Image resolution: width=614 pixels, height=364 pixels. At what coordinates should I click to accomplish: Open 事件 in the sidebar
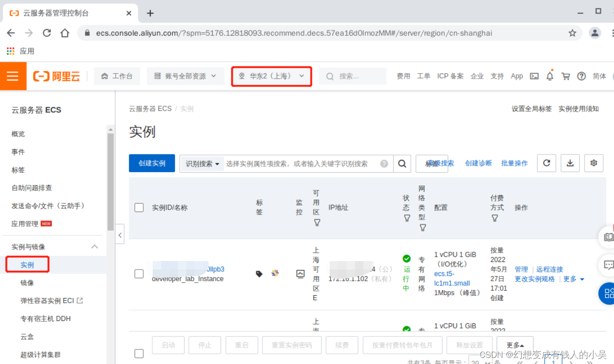(18, 152)
